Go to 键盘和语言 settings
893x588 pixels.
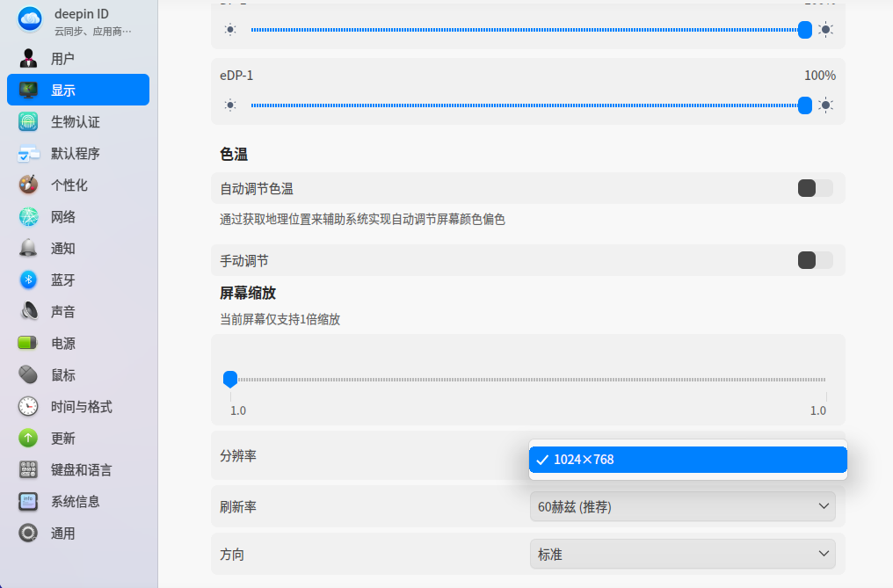78,469
